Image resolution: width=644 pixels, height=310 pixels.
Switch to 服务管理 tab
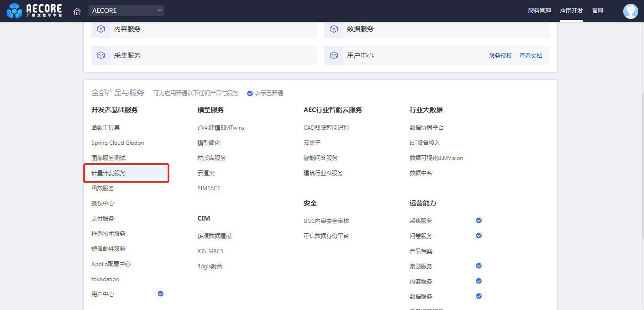pos(539,11)
